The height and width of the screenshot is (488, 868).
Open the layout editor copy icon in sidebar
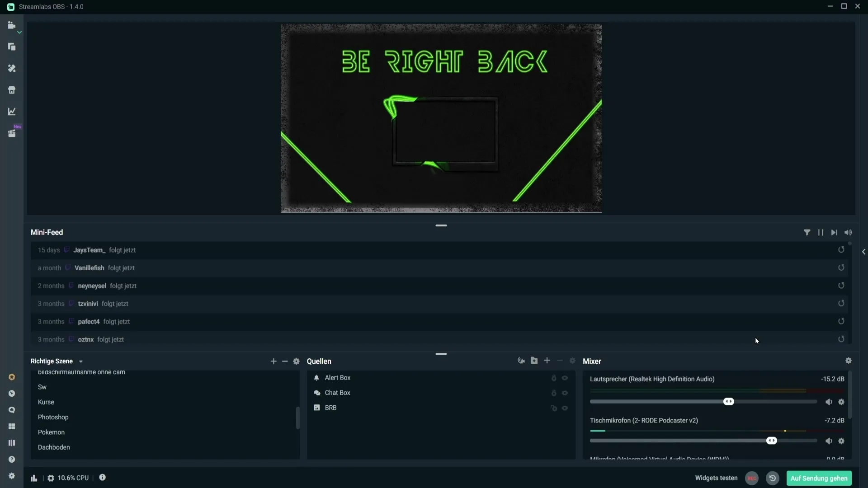pos(12,47)
